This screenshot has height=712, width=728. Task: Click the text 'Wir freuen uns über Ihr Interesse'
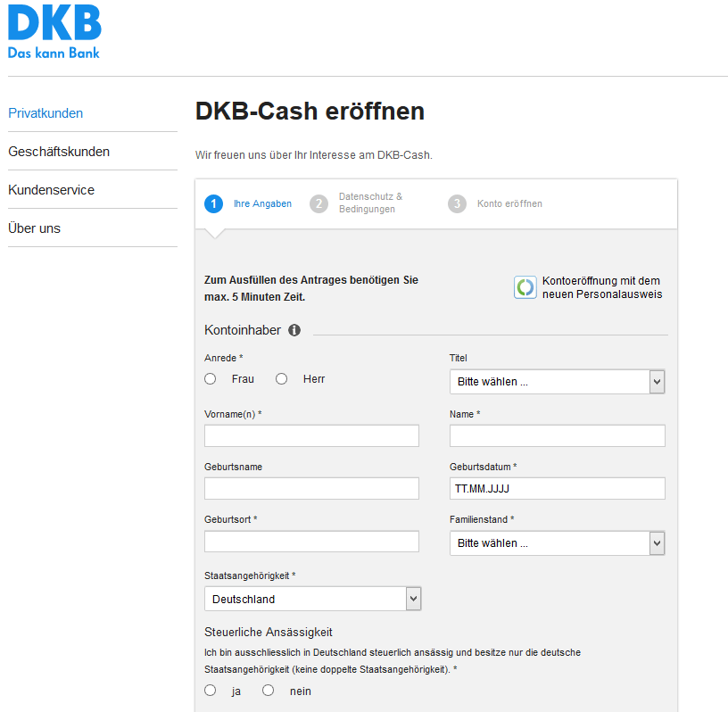coord(275,155)
